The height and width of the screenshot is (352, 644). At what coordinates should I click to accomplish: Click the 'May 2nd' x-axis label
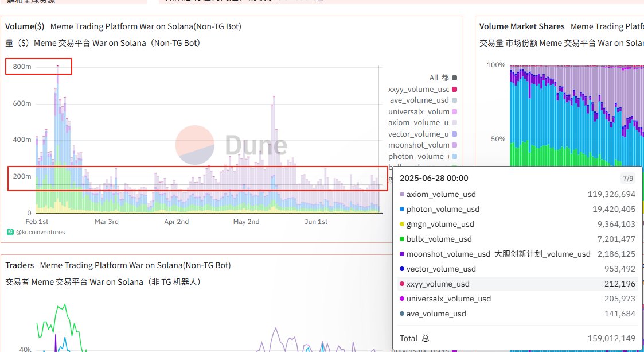[246, 221]
